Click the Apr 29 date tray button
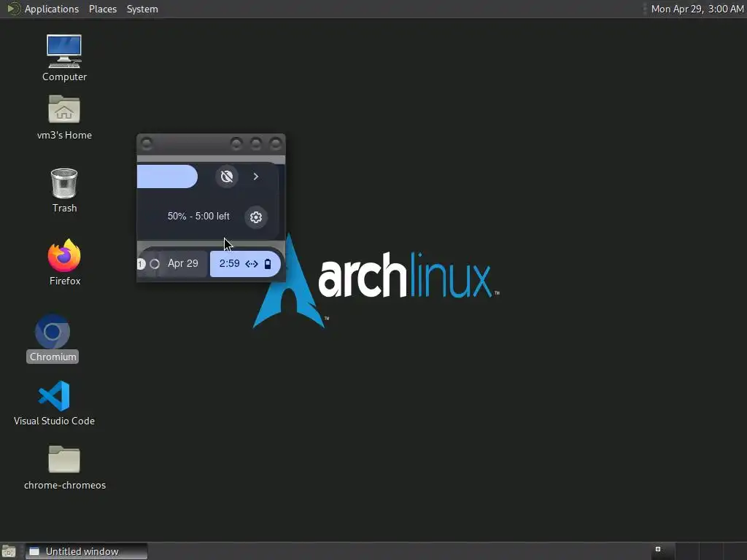Viewport: 747px width, 560px height. coord(183,263)
